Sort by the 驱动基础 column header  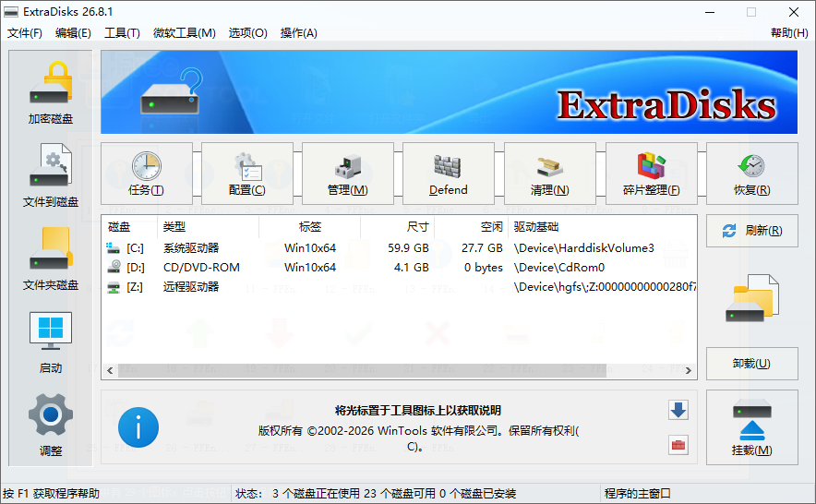point(602,227)
